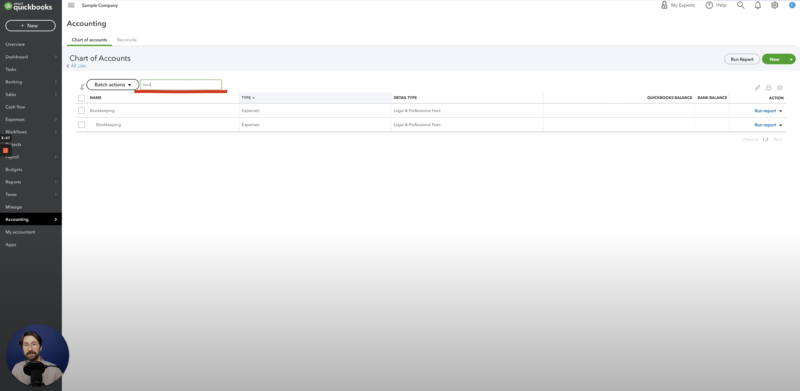Open My Experts
Viewport: 800px width, 391px height.
[x=678, y=5]
